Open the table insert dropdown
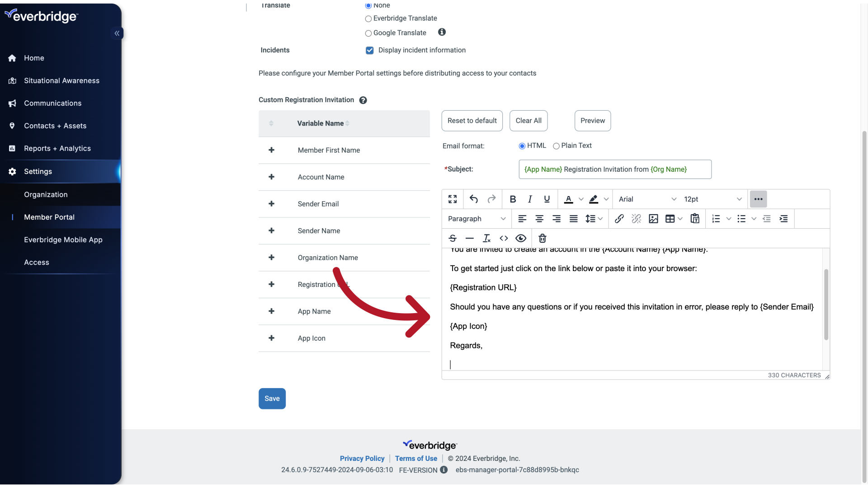This screenshot has height=488, width=868. click(x=674, y=219)
